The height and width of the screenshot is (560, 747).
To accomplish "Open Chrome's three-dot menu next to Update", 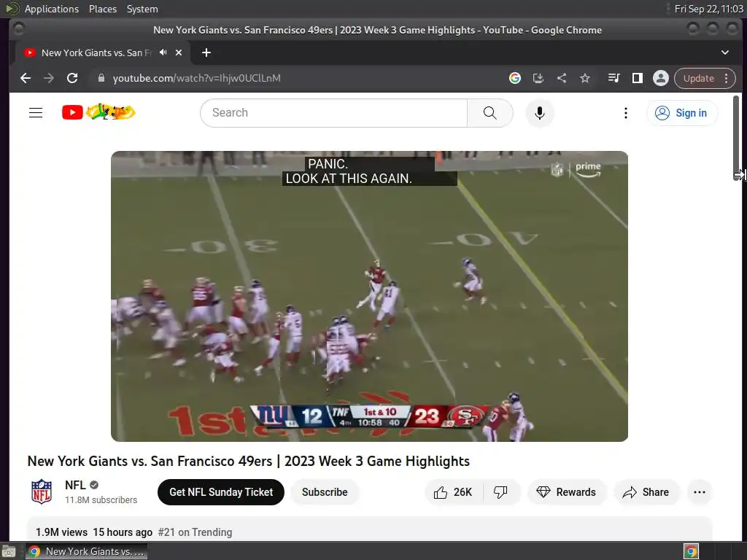I will (726, 78).
